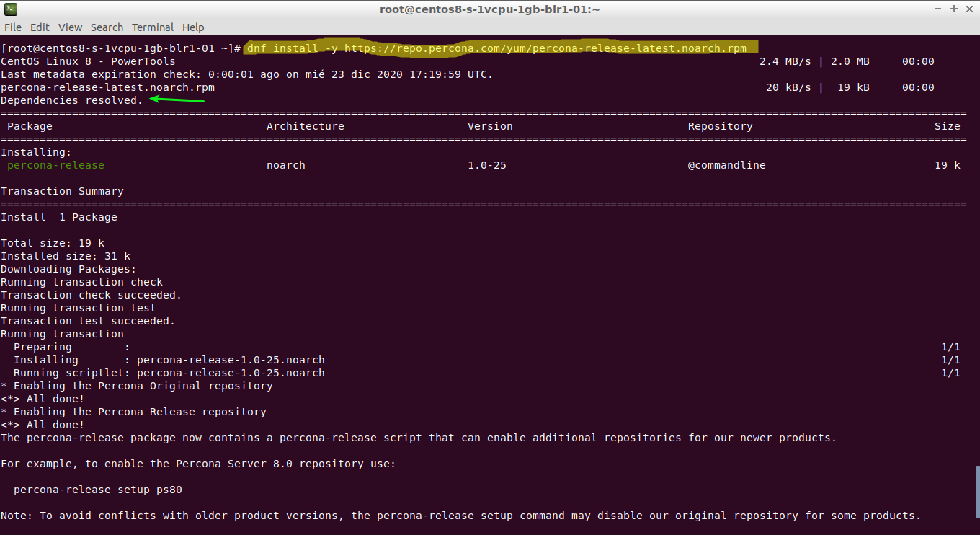Click the green percona-release package name
Image resolution: width=980 pixels, height=535 pixels.
(55, 165)
